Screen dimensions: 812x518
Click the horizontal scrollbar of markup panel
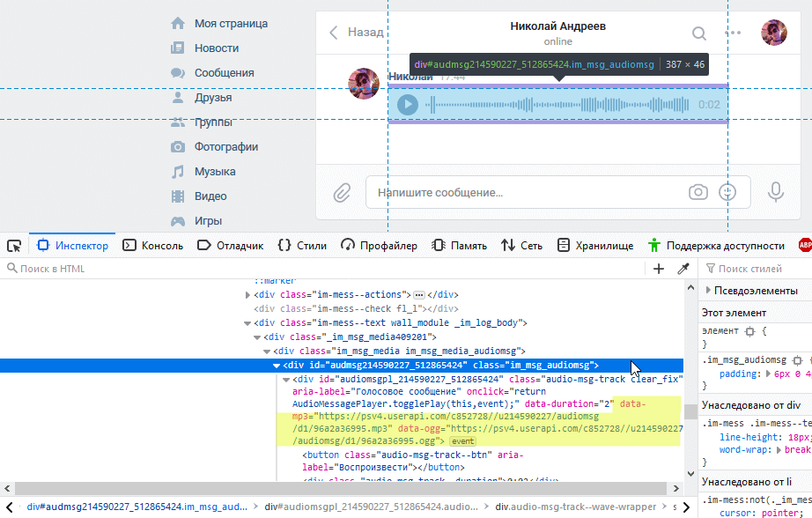341,488
